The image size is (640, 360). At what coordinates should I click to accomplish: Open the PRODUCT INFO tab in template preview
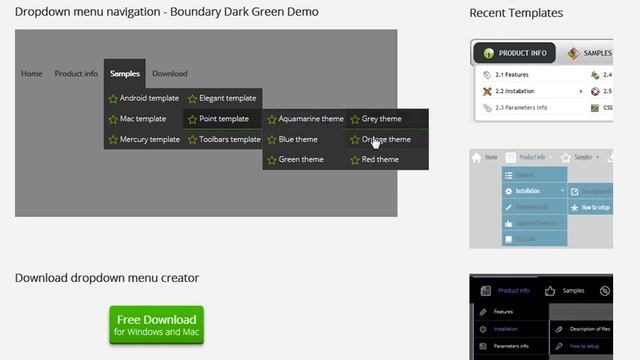pyautogui.click(x=514, y=53)
